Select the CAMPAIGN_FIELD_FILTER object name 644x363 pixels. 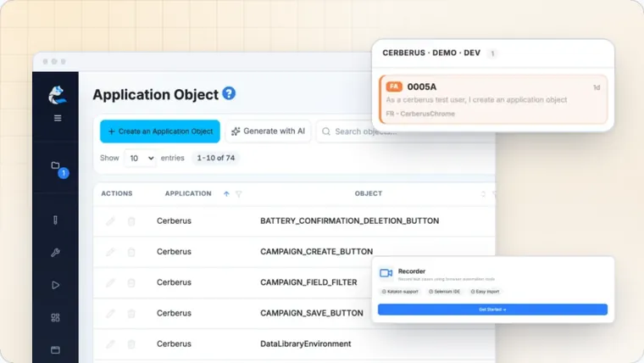click(x=308, y=282)
